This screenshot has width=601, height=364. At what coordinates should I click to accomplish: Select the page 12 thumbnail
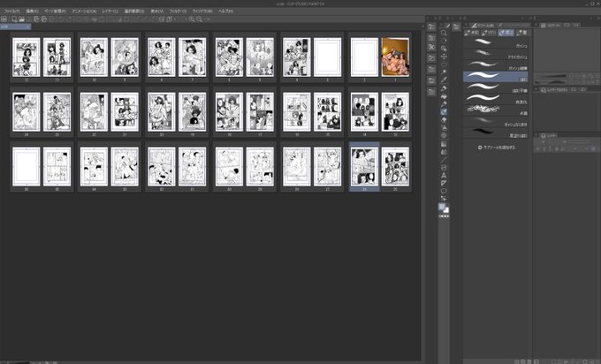pos(26,57)
